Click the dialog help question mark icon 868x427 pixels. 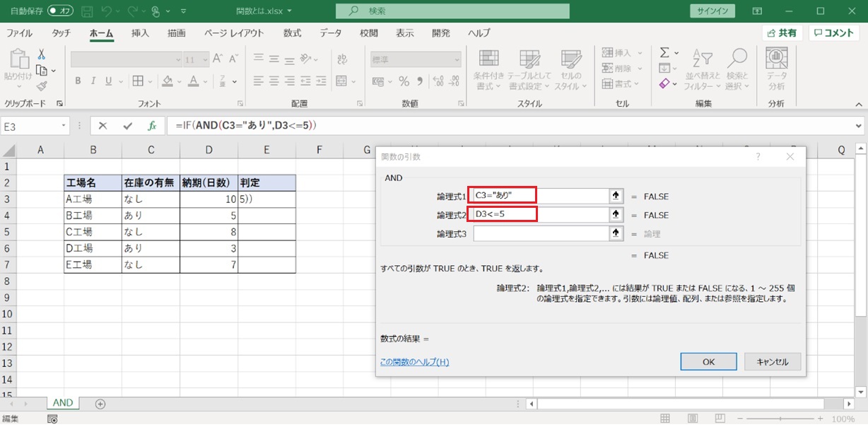coord(758,157)
